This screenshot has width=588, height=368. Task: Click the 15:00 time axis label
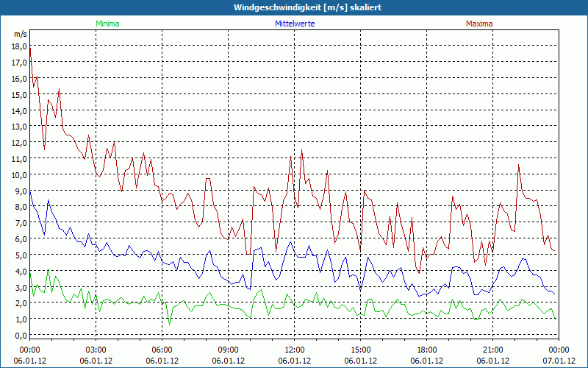pyautogui.click(x=361, y=350)
